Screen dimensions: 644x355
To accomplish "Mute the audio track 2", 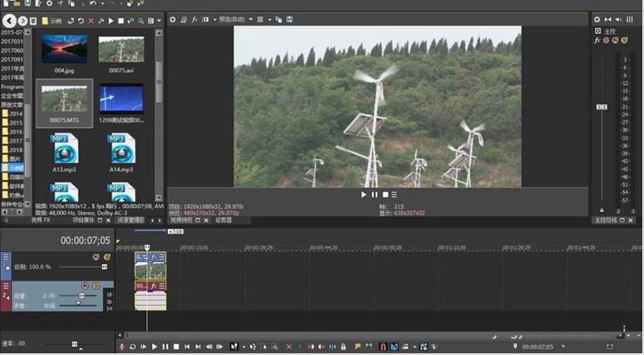I will pos(85,286).
